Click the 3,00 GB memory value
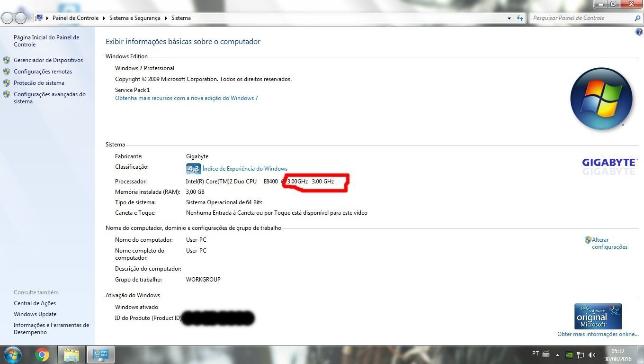The width and height of the screenshot is (644, 364). point(195,192)
